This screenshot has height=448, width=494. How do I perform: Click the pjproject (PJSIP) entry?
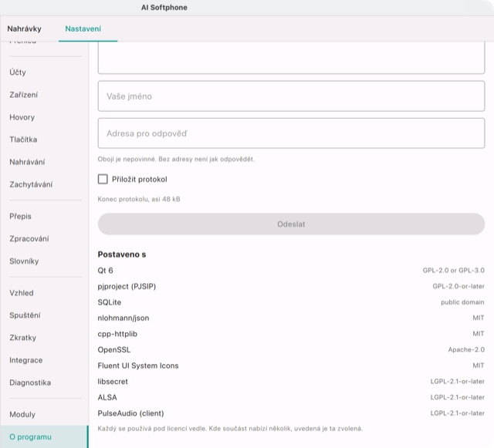coord(291,286)
